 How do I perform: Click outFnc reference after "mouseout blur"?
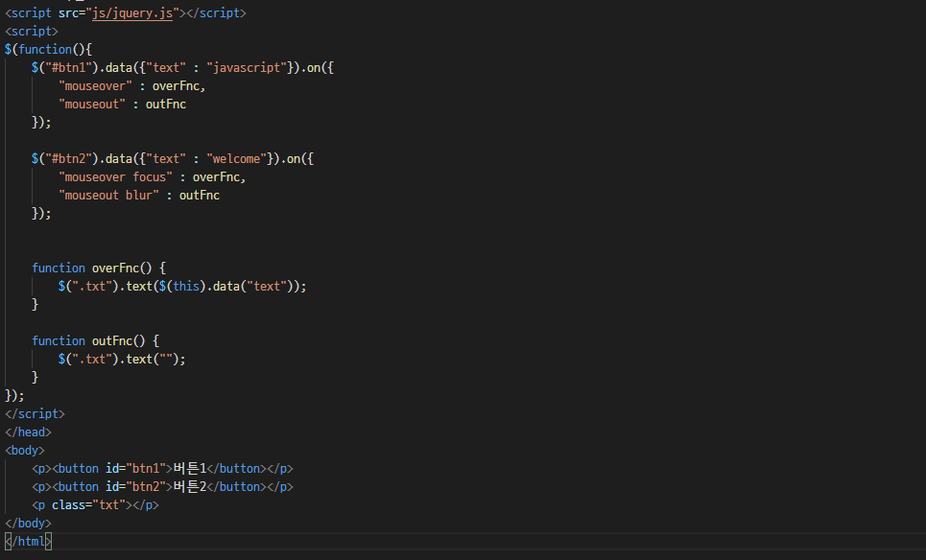[x=200, y=196]
